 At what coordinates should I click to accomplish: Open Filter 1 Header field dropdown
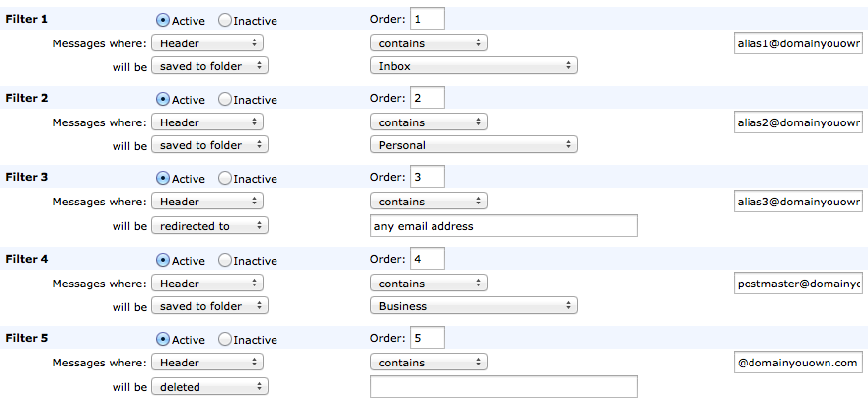coord(207,43)
